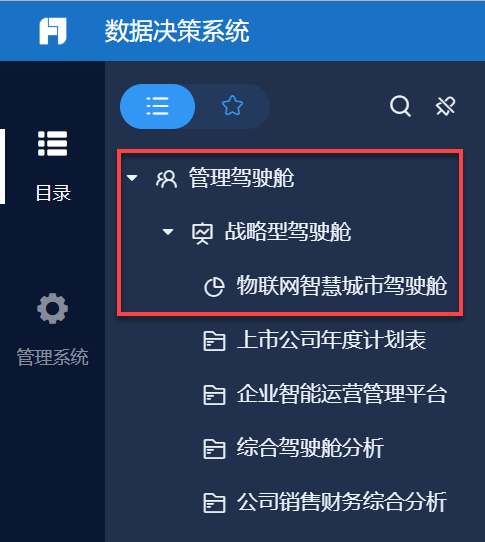Collapse the 战略型驾驶舱 tree arrow
The image size is (485, 542).
point(168,232)
